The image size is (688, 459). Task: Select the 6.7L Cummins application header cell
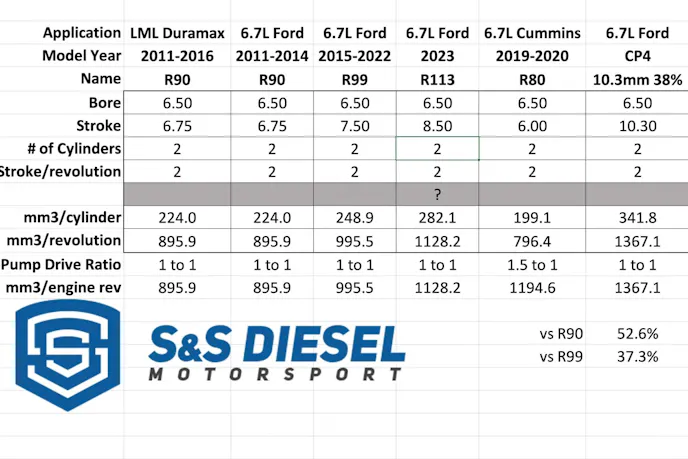point(532,33)
